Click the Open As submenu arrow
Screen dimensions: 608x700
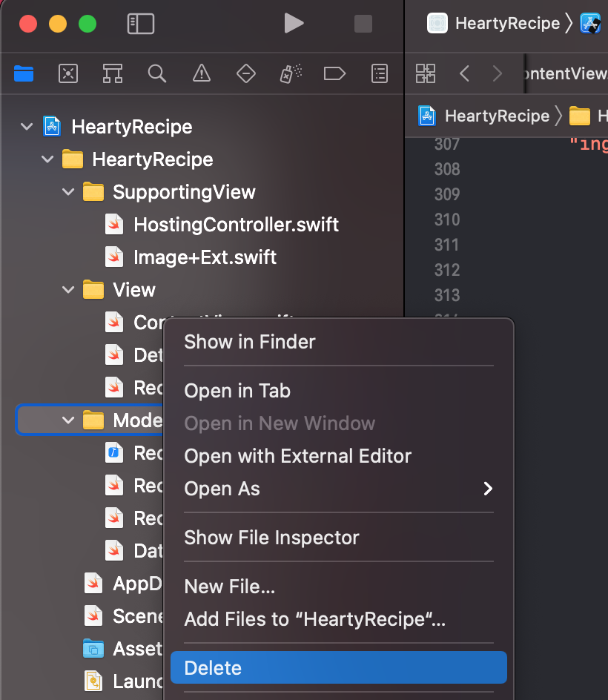click(488, 489)
